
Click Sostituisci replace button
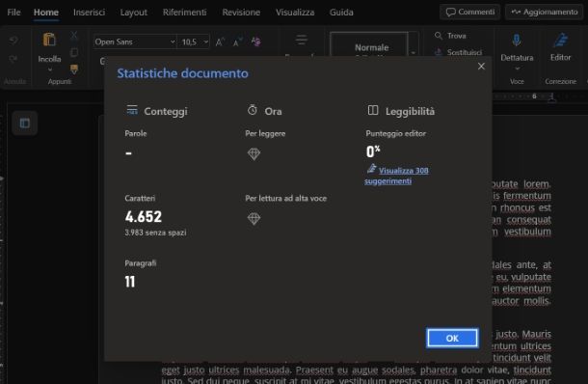click(458, 52)
